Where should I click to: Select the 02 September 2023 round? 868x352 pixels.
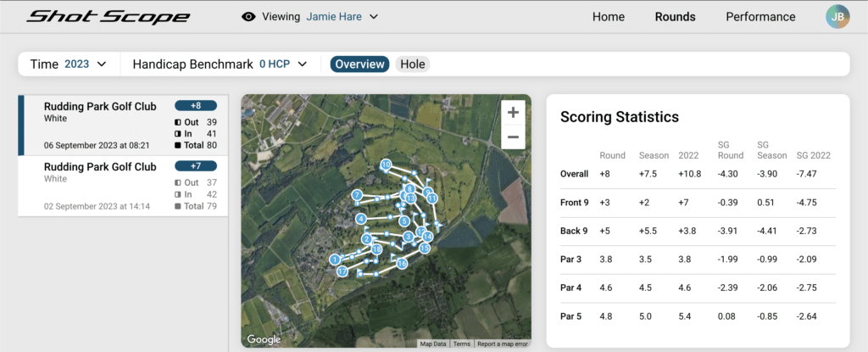123,186
